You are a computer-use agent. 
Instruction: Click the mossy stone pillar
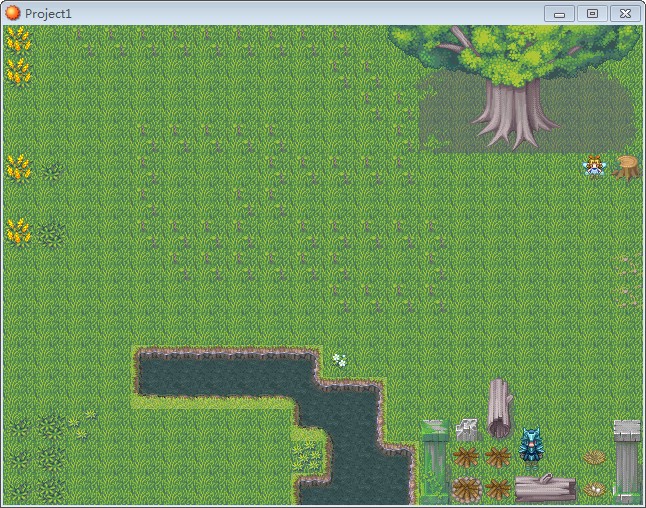click(x=434, y=461)
